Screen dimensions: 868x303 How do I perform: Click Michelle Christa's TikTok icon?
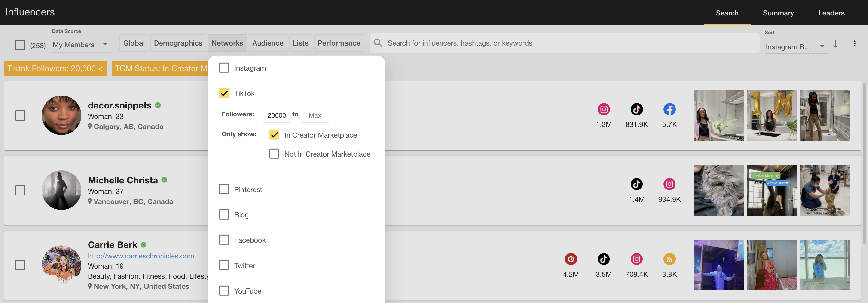636,184
